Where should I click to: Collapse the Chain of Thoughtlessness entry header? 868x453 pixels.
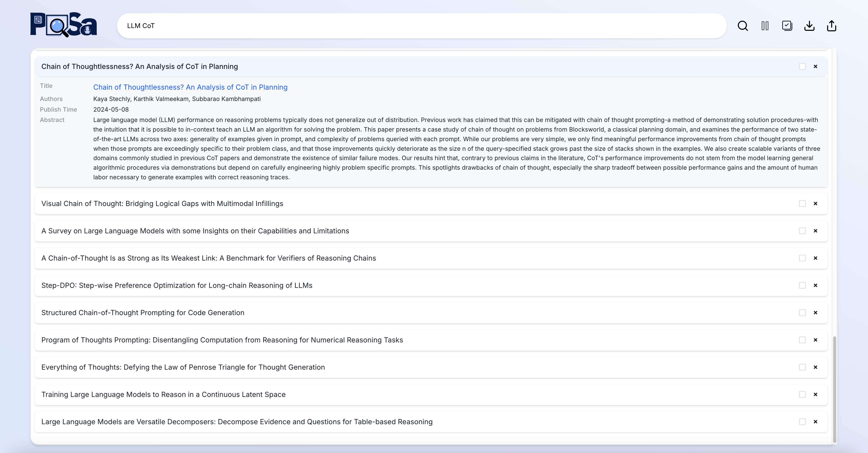(x=431, y=66)
